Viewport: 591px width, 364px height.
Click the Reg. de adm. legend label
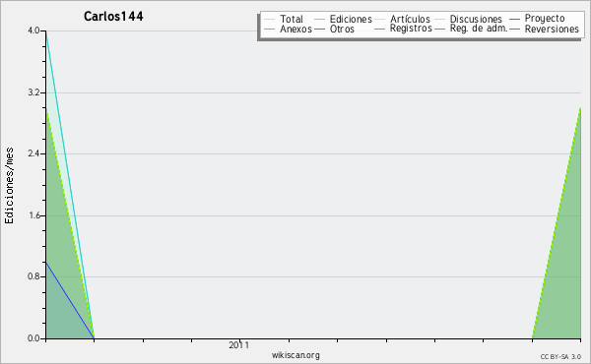click(x=479, y=29)
